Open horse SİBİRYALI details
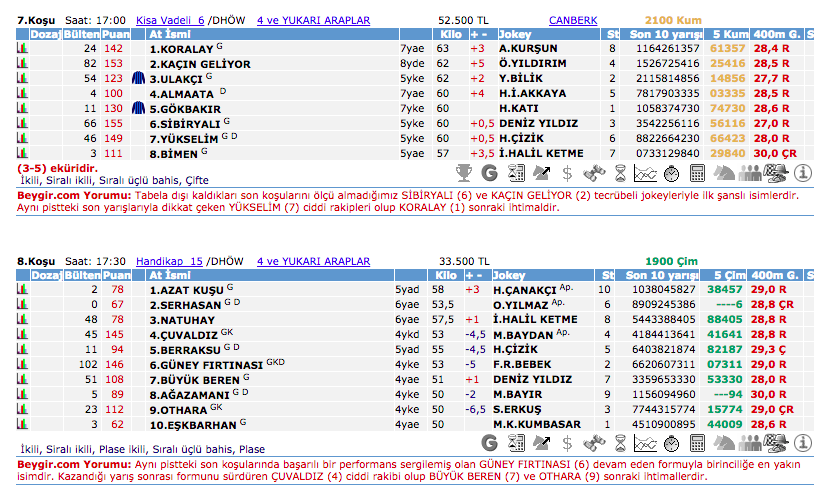 click(x=184, y=123)
